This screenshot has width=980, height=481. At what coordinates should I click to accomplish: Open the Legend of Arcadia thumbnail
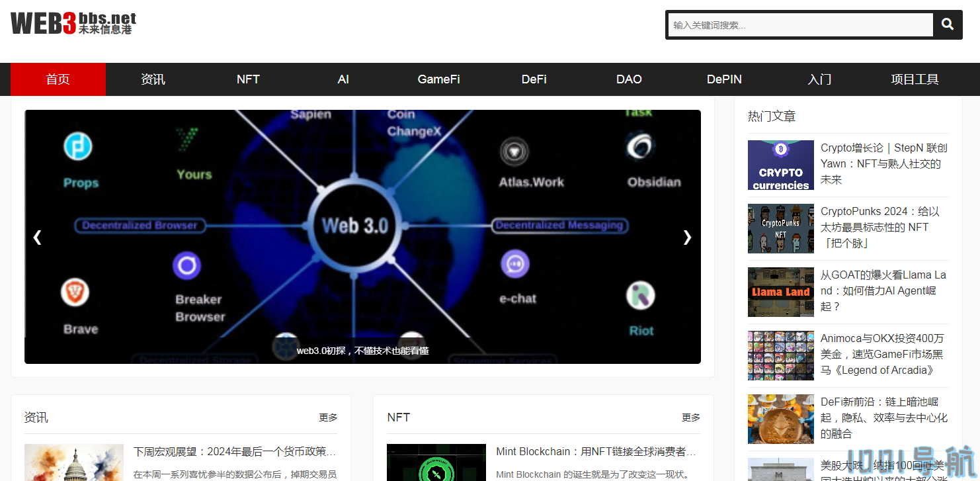tap(780, 355)
